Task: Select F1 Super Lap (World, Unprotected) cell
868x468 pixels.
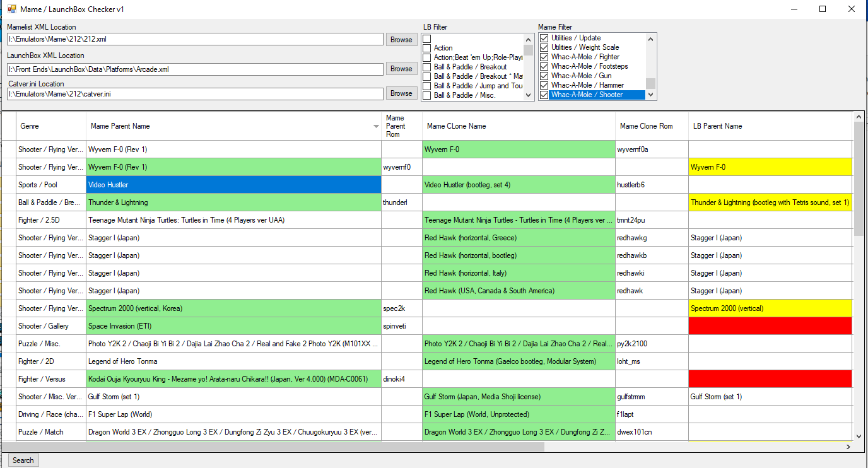Action: (x=519, y=414)
